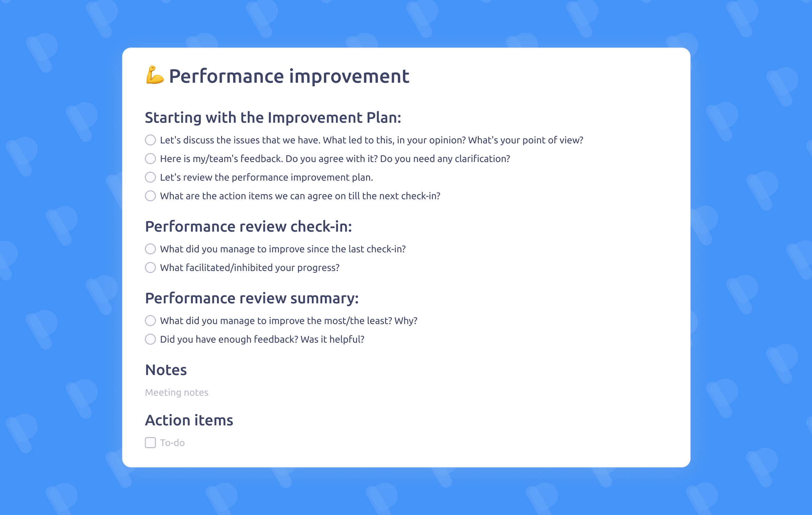Click the To-do label text

pos(172,443)
